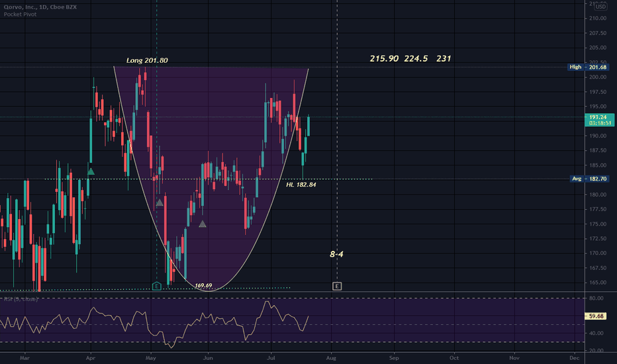Click the 80.00 level on RSI scale
The image size is (617, 364).
(596, 298)
